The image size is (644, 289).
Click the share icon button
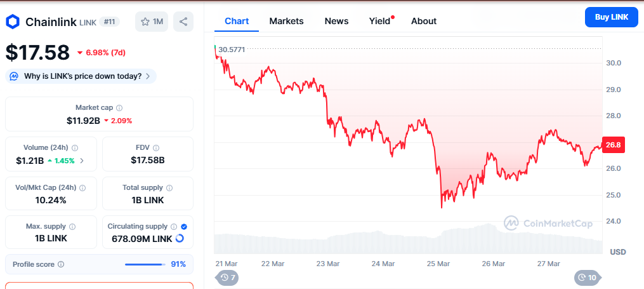coord(183,22)
